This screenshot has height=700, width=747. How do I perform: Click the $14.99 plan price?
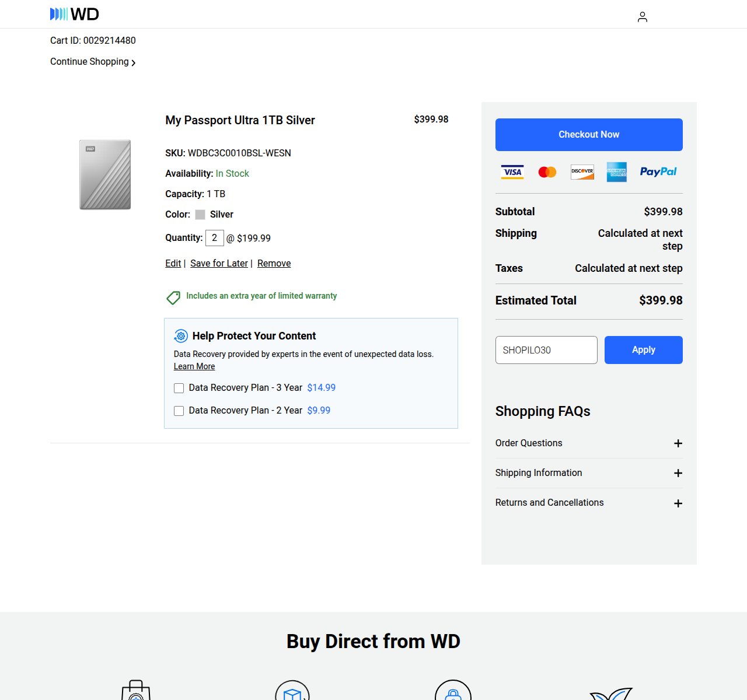click(322, 388)
